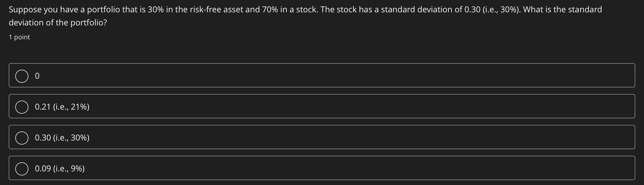
Task: Click the 1 point label
Action: click(x=19, y=37)
